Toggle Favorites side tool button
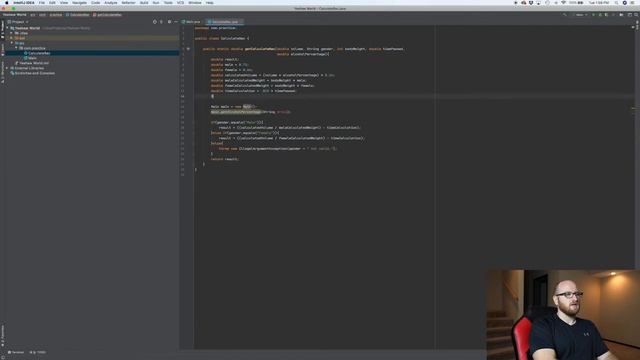 pyautogui.click(x=2, y=336)
